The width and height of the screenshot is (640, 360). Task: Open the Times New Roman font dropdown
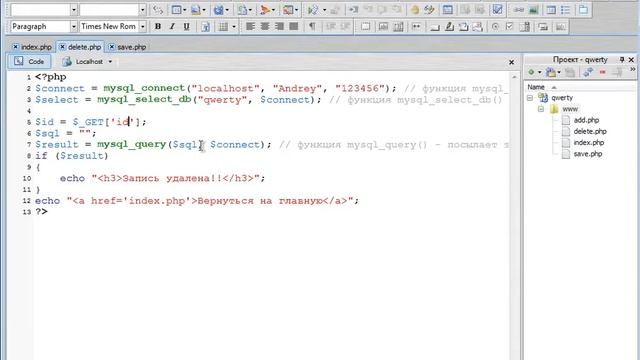click(142, 27)
